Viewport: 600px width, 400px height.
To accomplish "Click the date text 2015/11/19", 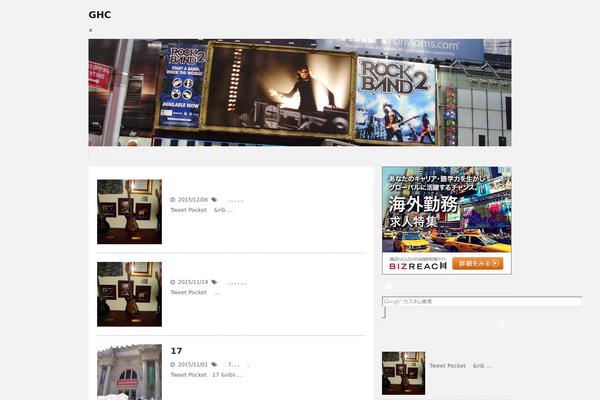I will [193, 282].
